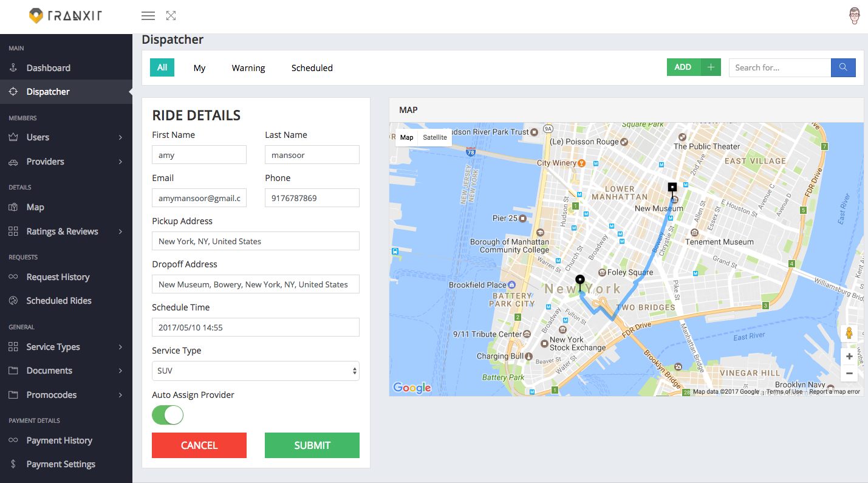Click the ADD button
The width and height of the screenshot is (868, 483).
pyautogui.click(x=683, y=67)
